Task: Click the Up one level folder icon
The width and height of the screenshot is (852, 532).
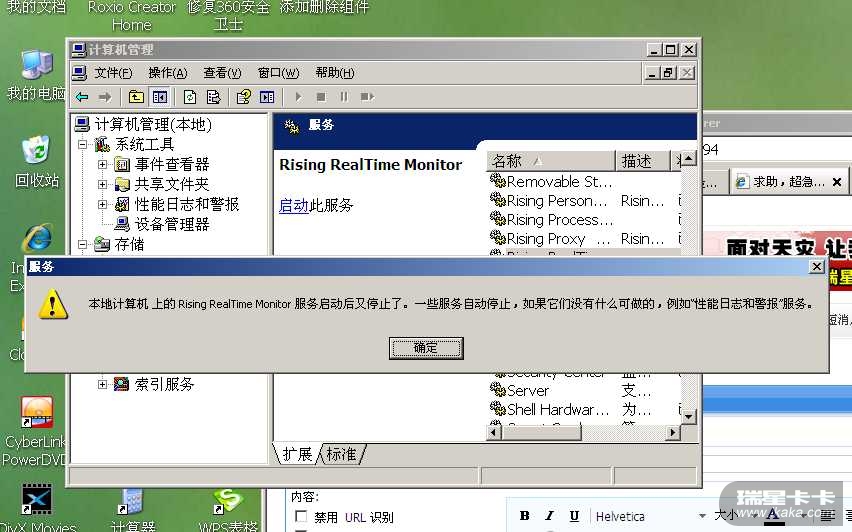Action: [136, 97]
